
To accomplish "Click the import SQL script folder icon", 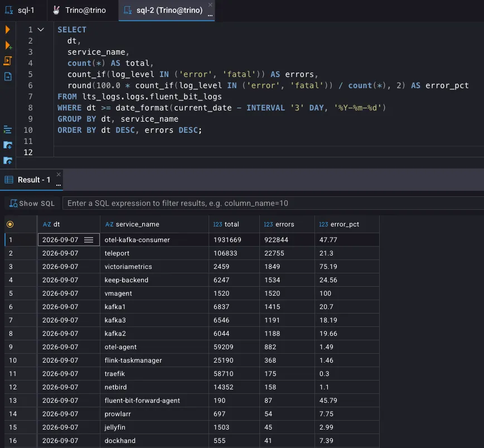I will 8,145.
